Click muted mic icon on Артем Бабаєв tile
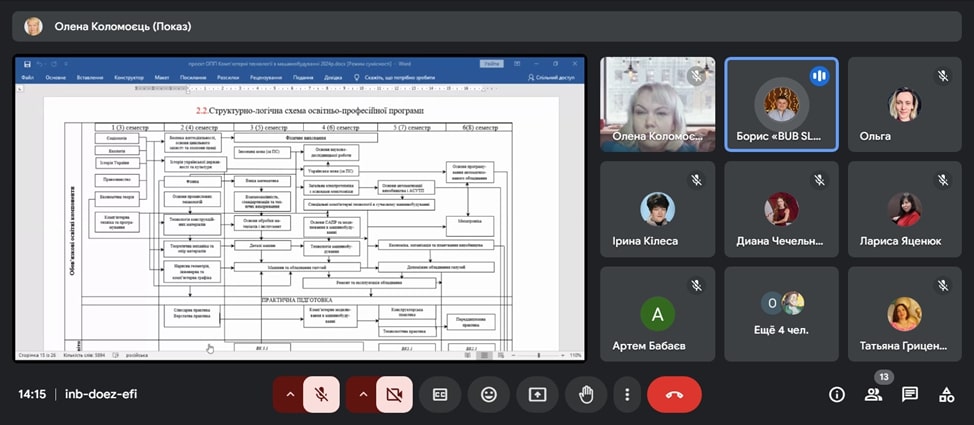This screenshot has height=425, width=974. click(x=696, y=285)
